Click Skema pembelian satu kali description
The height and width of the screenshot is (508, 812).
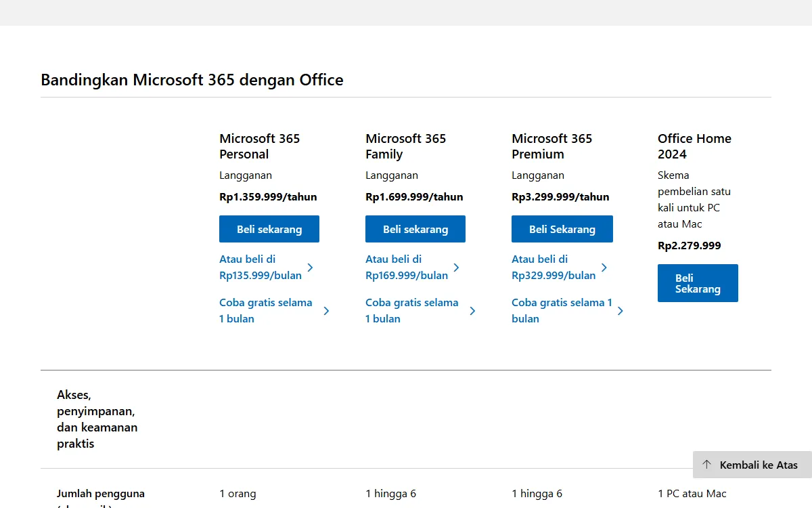(694, 199)
